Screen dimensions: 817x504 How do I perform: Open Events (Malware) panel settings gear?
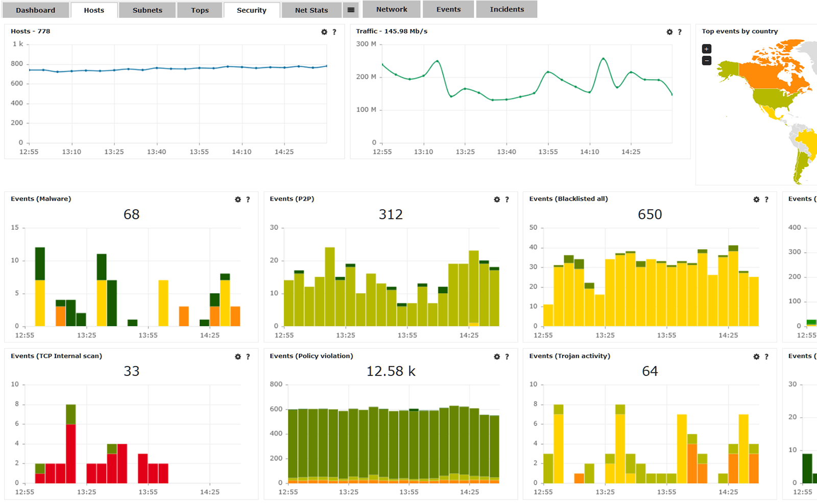point(237,200)
